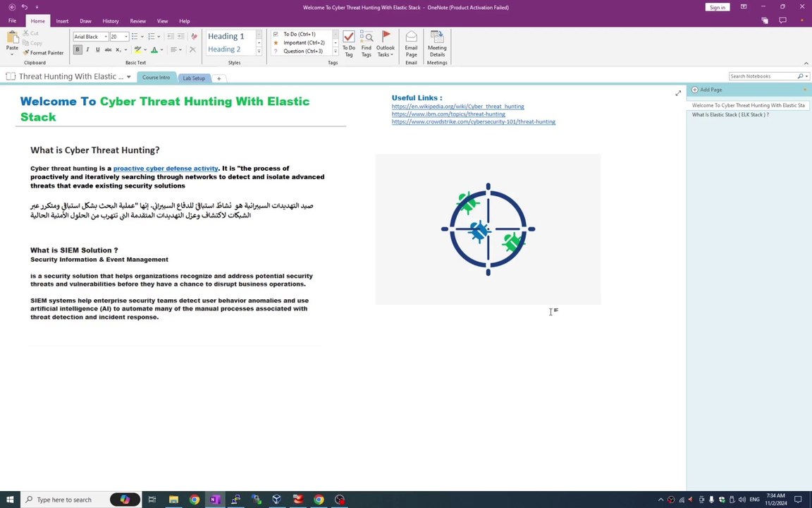Toggle full page view with expand arrow
This screenshot has height=508, width=812.
point(678,93)
